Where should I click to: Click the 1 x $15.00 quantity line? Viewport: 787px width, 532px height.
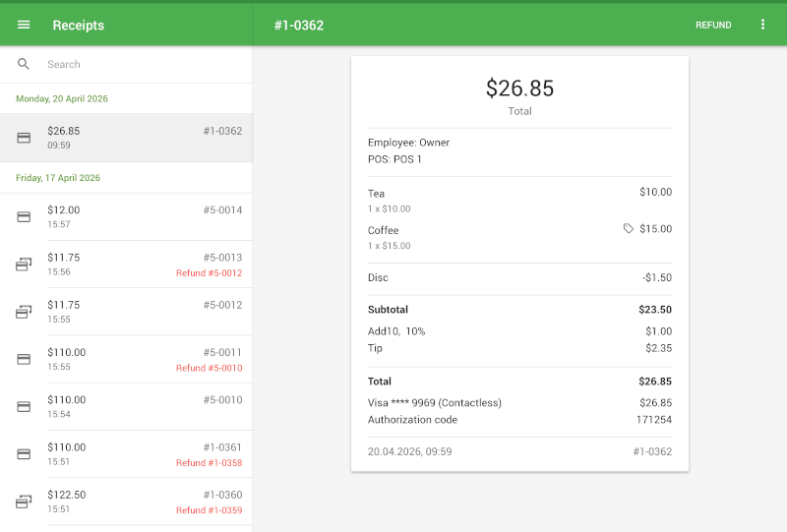(x=389, y=246)
